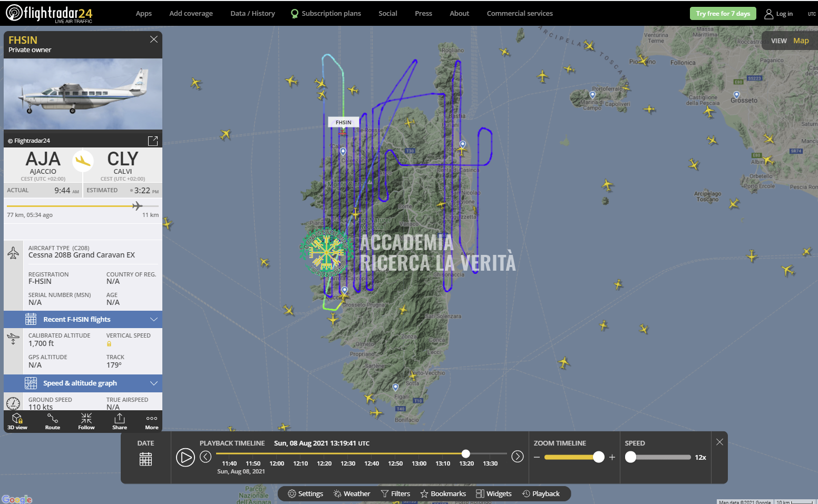Screen dimensions: 818x504
Task: Click the Log in link
Action: click(778, 14)
